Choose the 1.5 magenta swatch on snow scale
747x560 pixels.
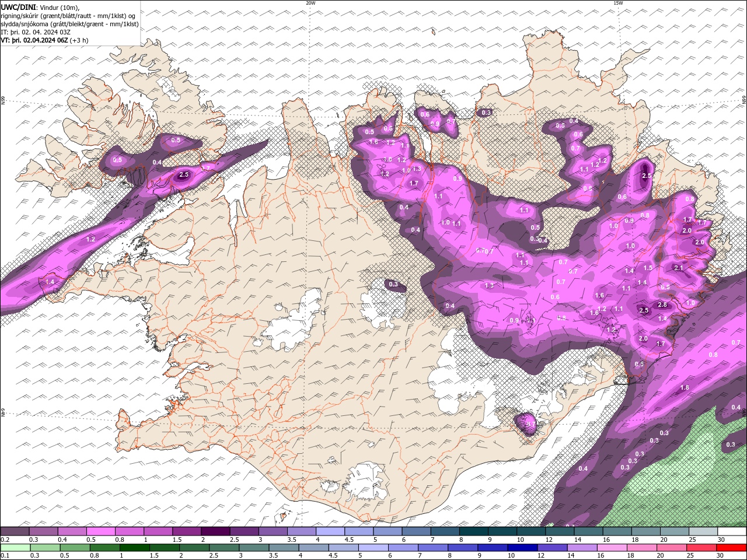click(186, 531)
